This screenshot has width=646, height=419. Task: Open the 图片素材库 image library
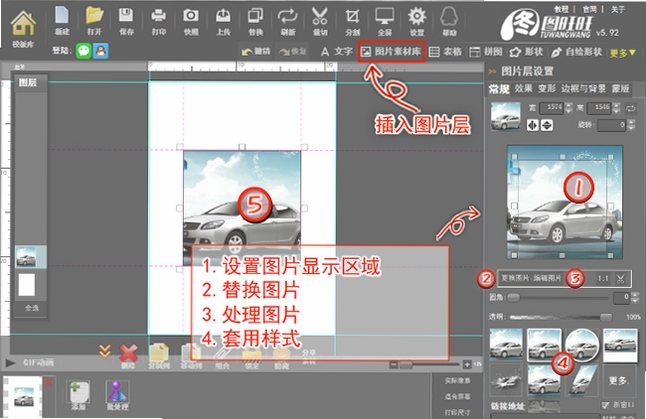[x=391, y=51]
